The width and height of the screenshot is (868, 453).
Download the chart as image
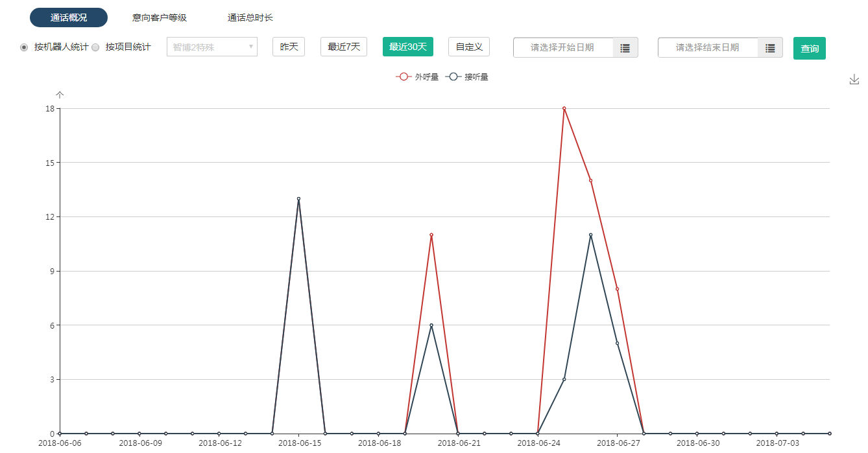coord(854,79)
